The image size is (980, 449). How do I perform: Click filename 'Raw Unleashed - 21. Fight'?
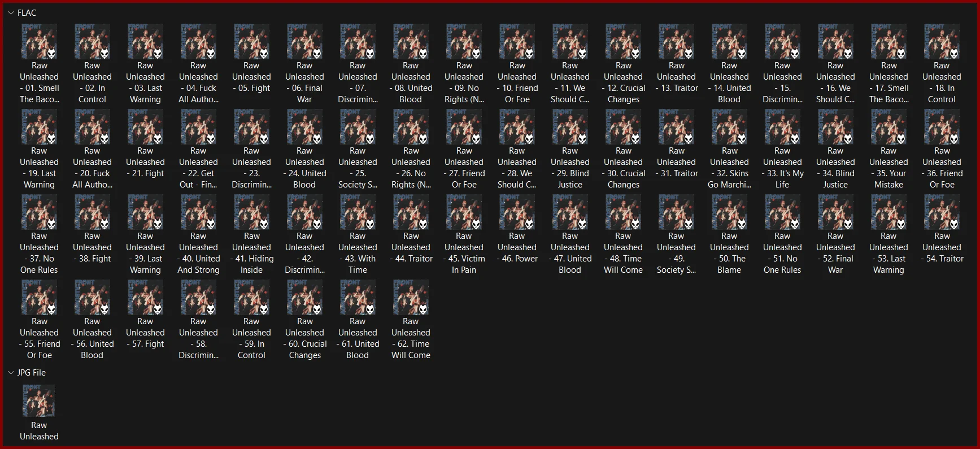coord(145,162)
